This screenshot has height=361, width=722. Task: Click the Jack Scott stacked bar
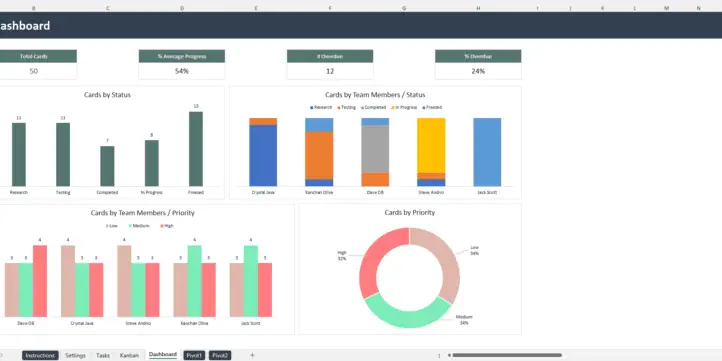tap(487, 152)
